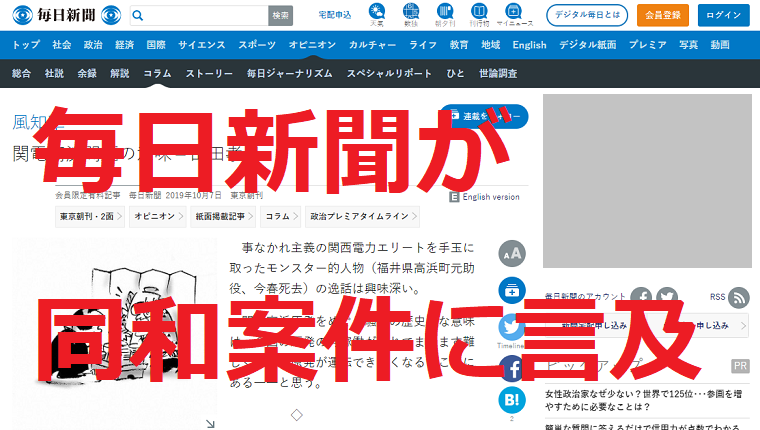Read the English version link
The width and height of the screenshot is (760, 430).
tap(491, 197)
